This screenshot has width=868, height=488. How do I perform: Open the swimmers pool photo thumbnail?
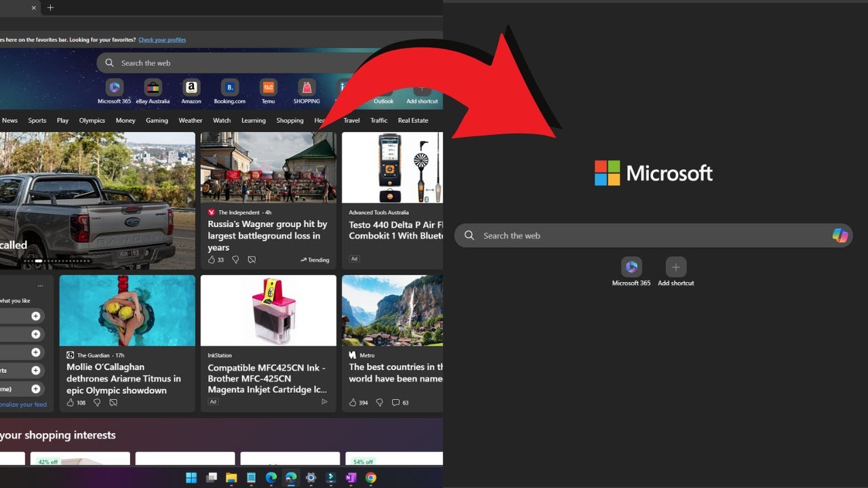127,310
